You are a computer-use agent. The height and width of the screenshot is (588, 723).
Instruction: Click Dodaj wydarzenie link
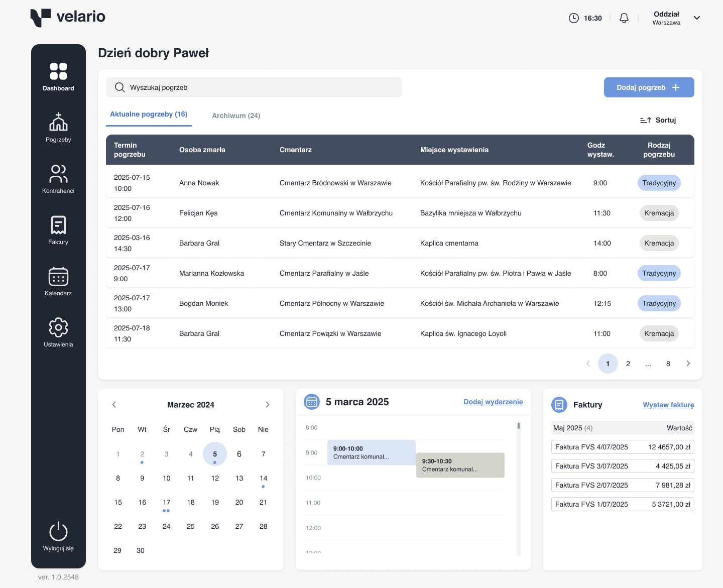[493, 402]
